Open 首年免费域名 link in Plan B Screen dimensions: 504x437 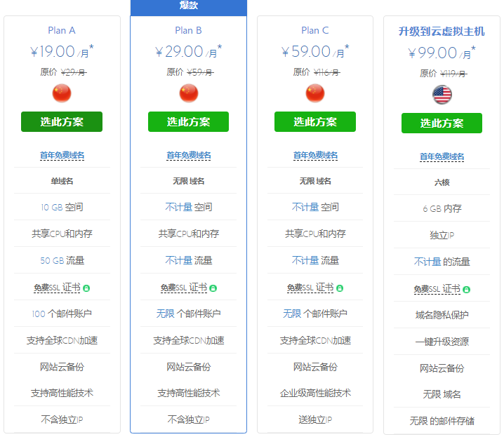coord(189,156)
